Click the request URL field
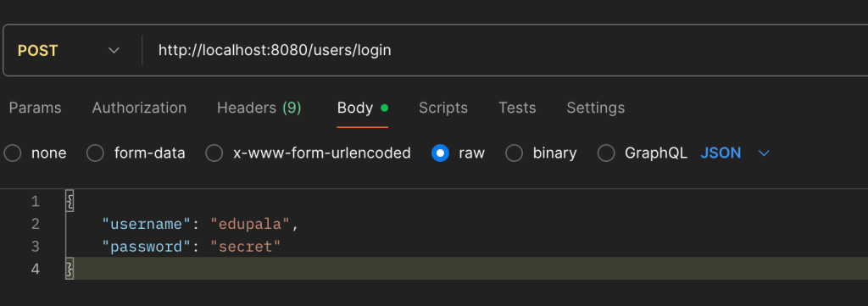 click(505, 50)
